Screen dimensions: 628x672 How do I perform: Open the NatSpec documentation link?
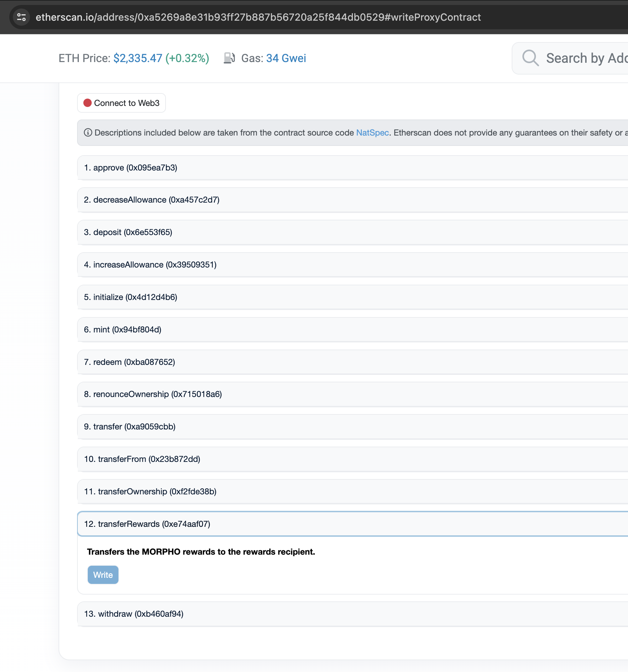coord(372,133)
